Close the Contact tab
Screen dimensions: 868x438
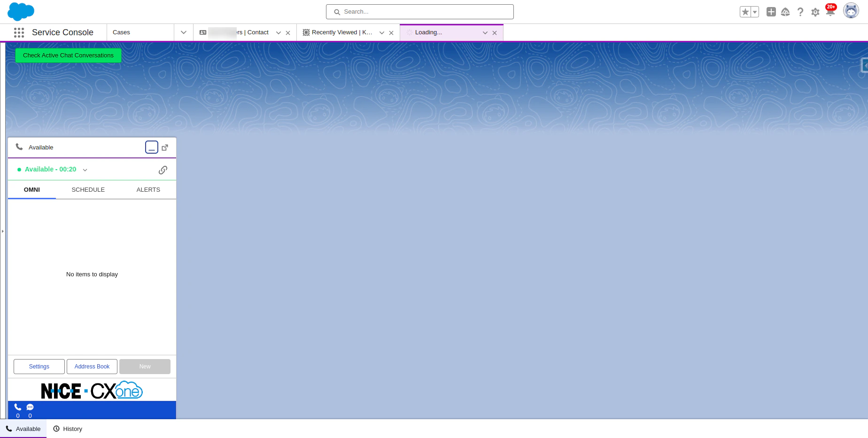288,33
